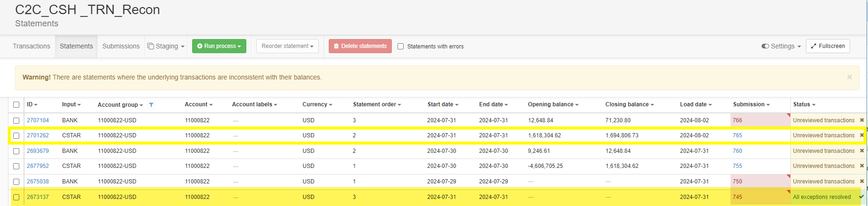Sort by Account labels column header

(x=254, y=104)
